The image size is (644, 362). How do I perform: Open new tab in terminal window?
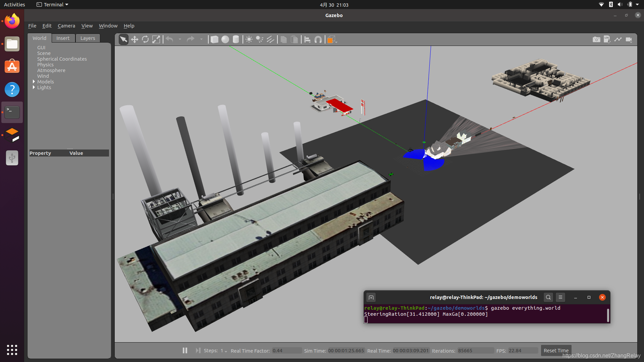coord(371,297)
